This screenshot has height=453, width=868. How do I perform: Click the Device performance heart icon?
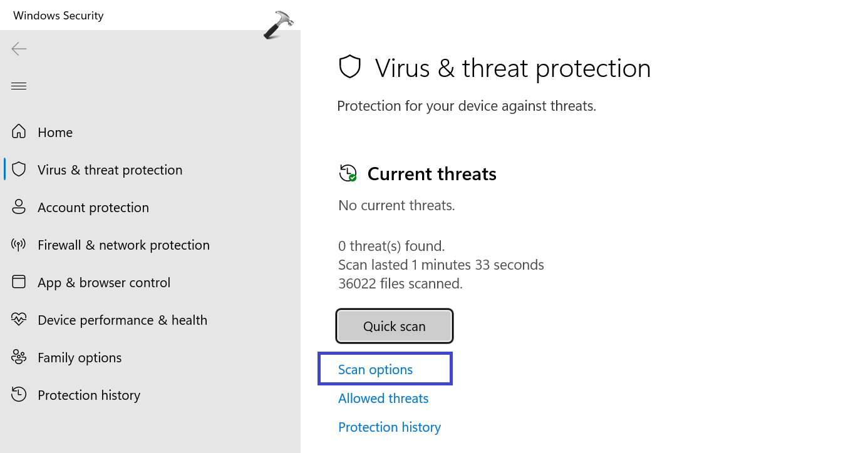[x=19, y=320]
